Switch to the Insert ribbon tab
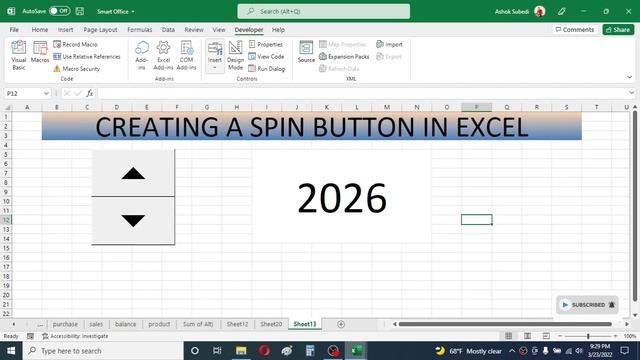Image resolution: width=640 pixels, height=360 pixels. click(65, 30)
